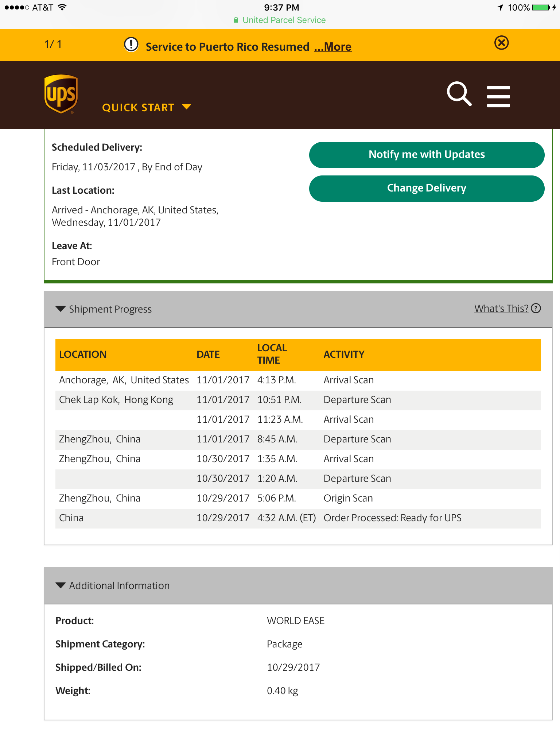The image size is (560, 747).
Task: Tap the 9:37 PM status bar clock
Action: point(281,7)
